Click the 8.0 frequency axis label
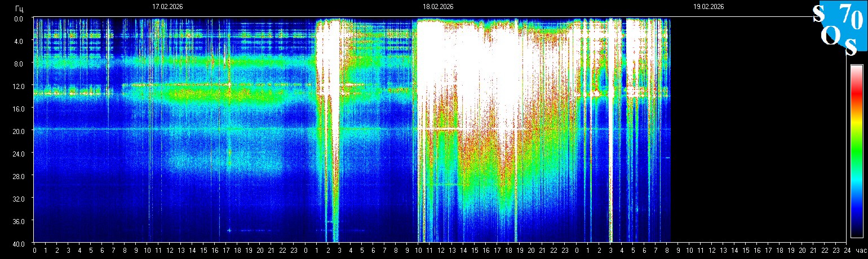 point(19,63)
